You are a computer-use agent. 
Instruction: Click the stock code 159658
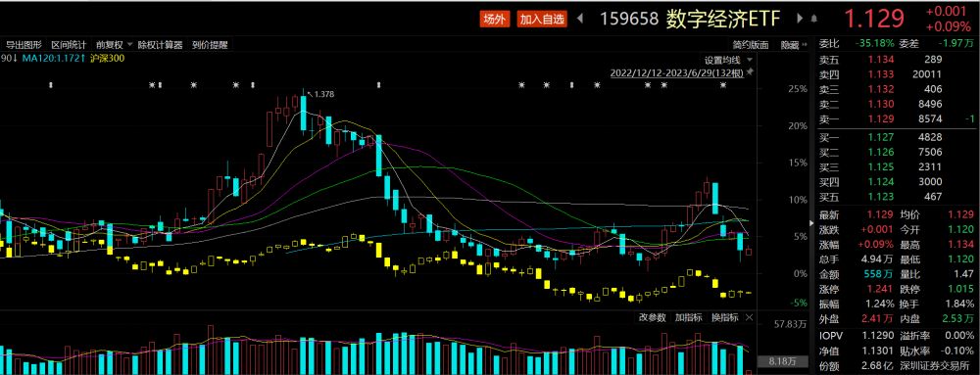pyautogui.click(x=629, y=20)
